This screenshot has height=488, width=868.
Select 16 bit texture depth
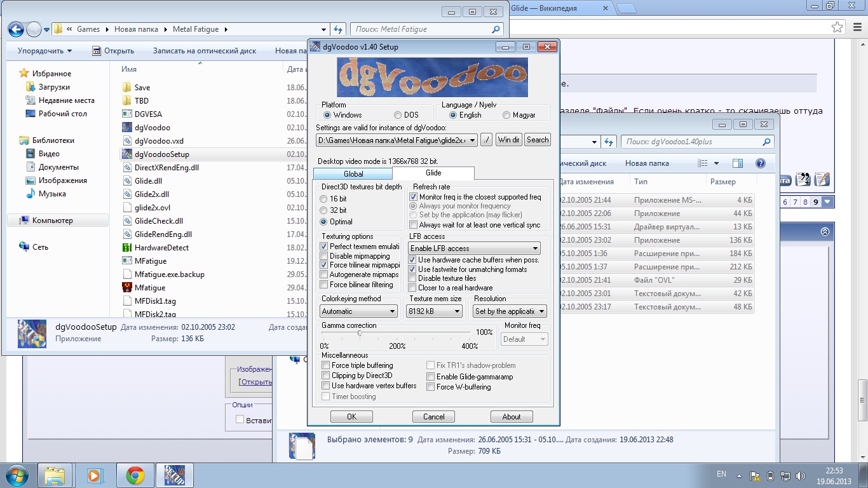323,199
